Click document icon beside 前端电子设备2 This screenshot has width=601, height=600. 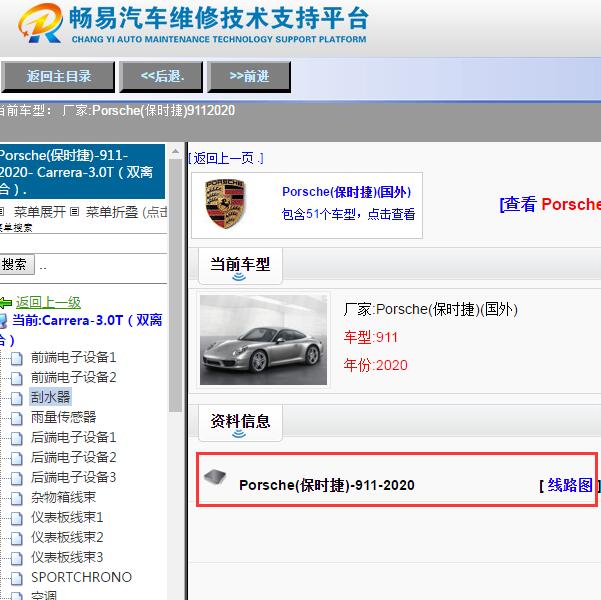(16, 378)
